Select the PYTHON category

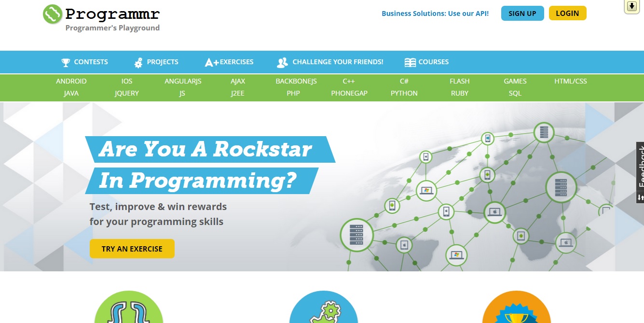point(404,93)
